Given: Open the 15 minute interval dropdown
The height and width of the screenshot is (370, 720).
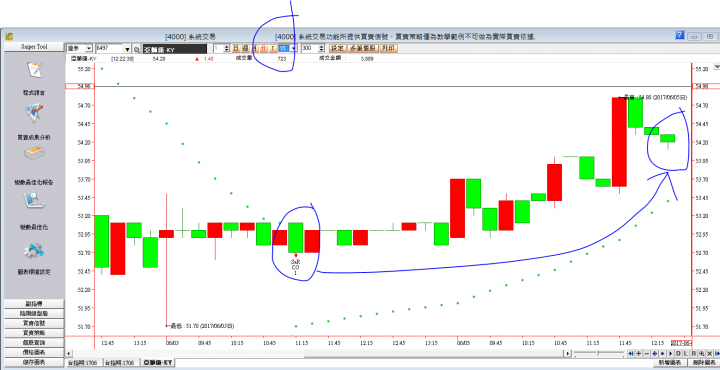Looking at the screenshot, I should (293, 49).
